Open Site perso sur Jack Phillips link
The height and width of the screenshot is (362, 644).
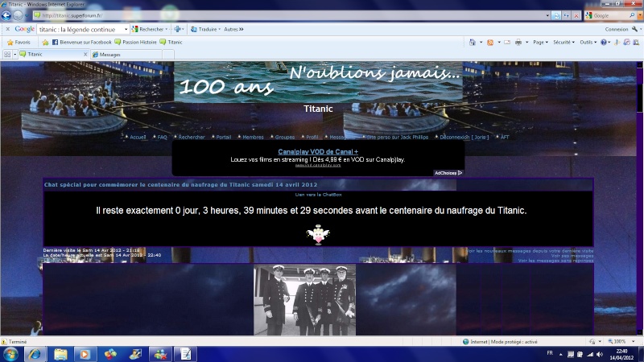pyautogui.click(x=397, y=137)
